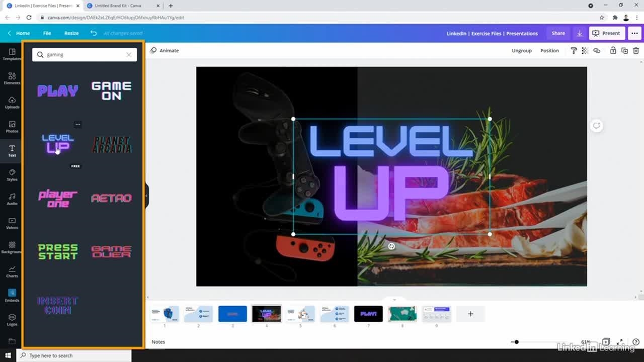Screen dimensions: 644x362
Task: Collapse the side panel with the handle
Action: pyautogui.click(x=146, y=196)
